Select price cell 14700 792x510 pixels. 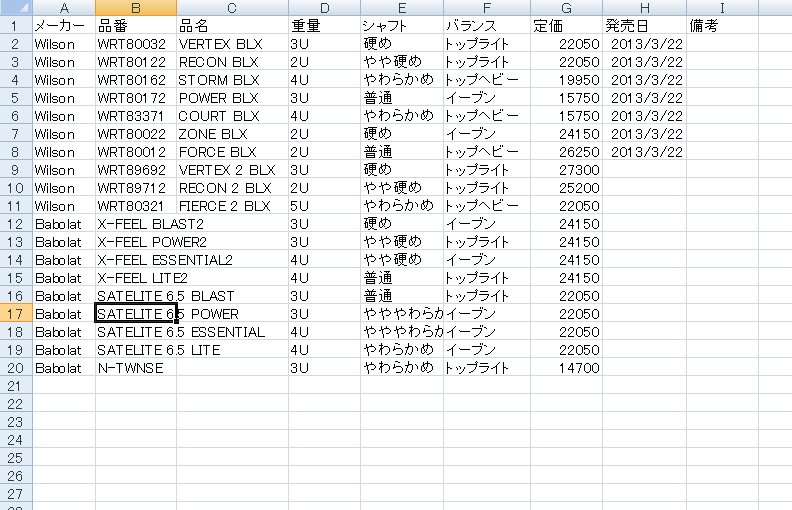tap(566, 368)
